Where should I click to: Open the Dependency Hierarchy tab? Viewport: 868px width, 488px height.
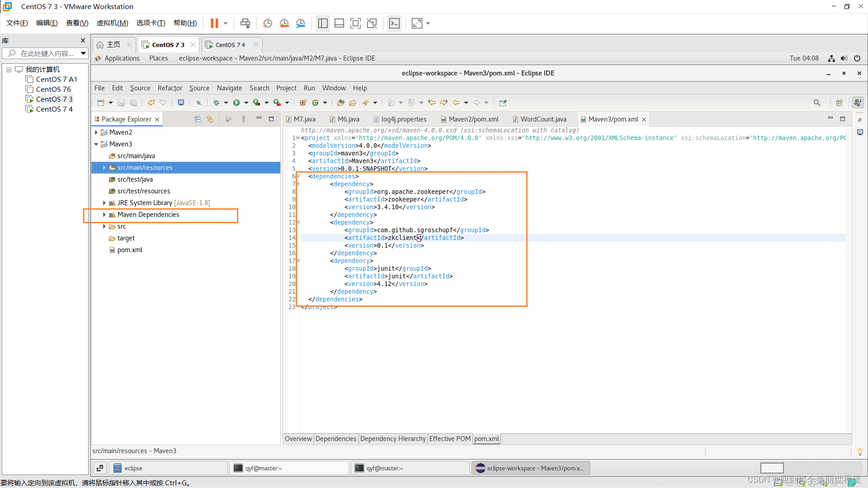click(x=393, y=439)
